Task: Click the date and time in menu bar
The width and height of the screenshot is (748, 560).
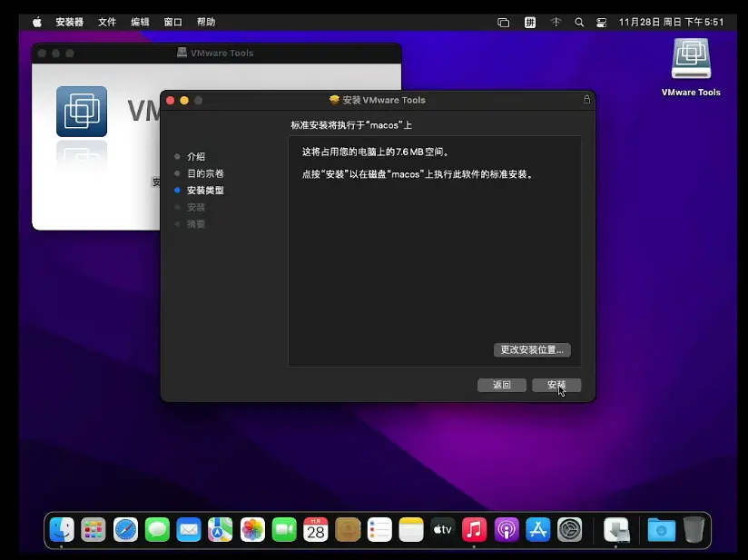Action: [x=672, y=22]
